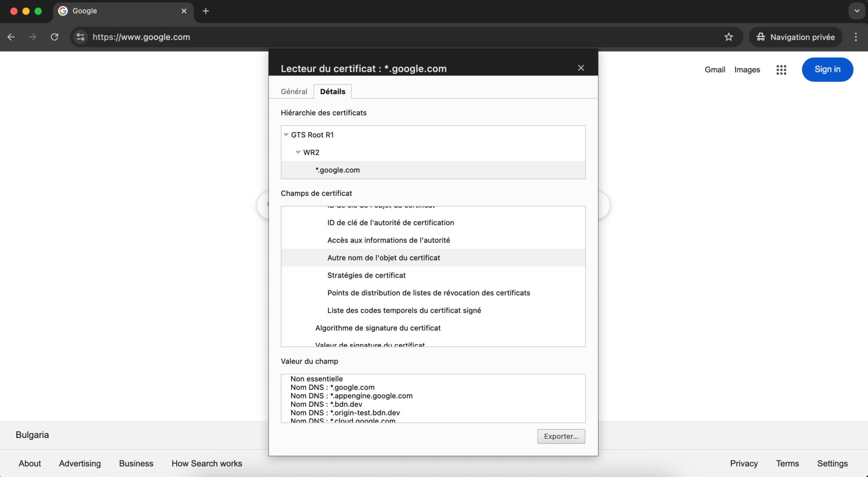
Task: Select Autre nom de l'objet du certificat
Action: [x=433, y=257]
